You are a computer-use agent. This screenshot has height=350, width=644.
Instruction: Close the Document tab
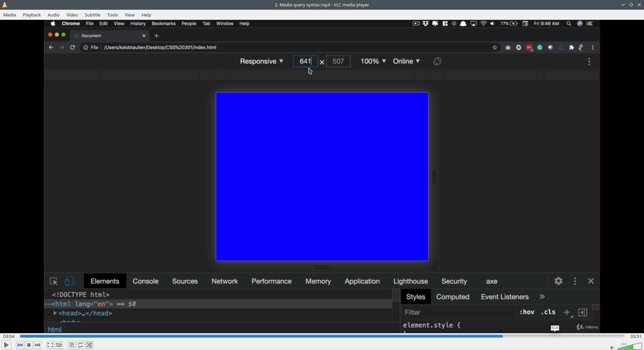click(x=144, y=36)
